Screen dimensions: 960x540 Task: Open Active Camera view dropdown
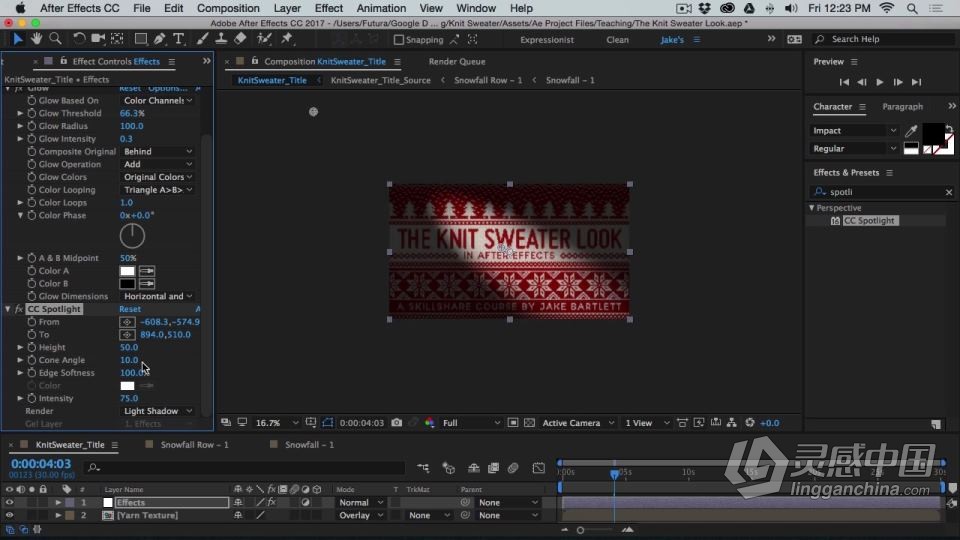click(x=577, y=423)
